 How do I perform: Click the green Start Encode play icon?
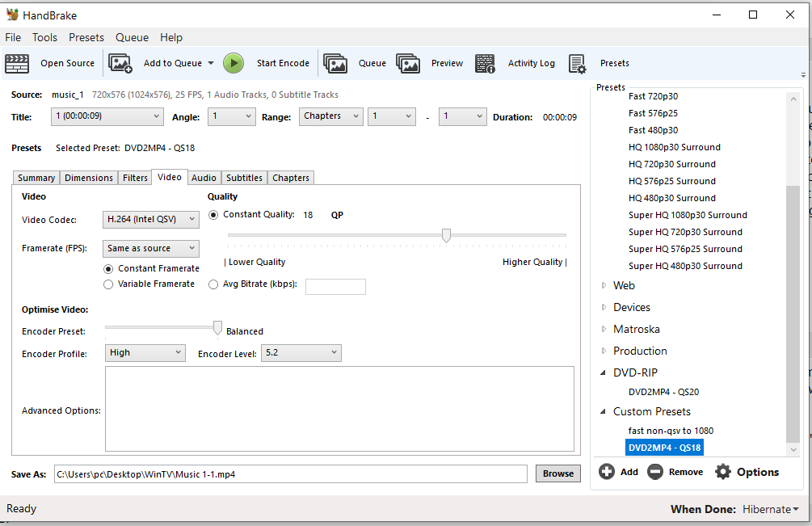tap(234, 63)
